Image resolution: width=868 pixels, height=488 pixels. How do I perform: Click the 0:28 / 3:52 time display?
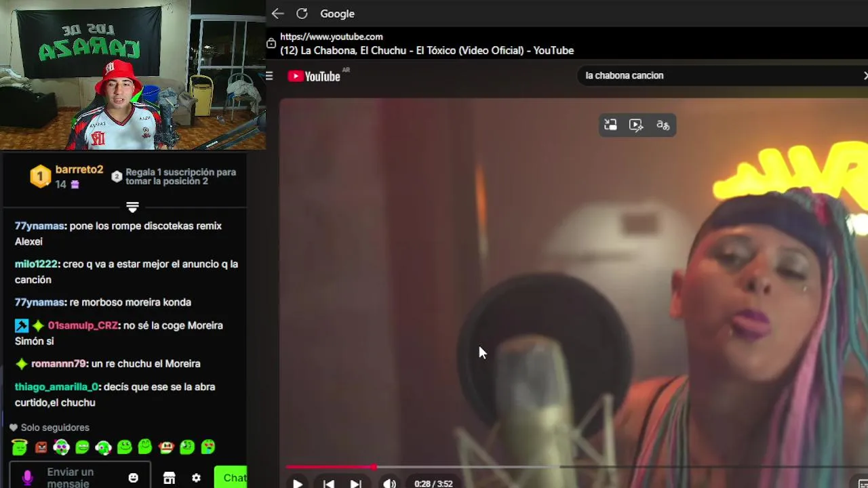click(x=433, y=484)
